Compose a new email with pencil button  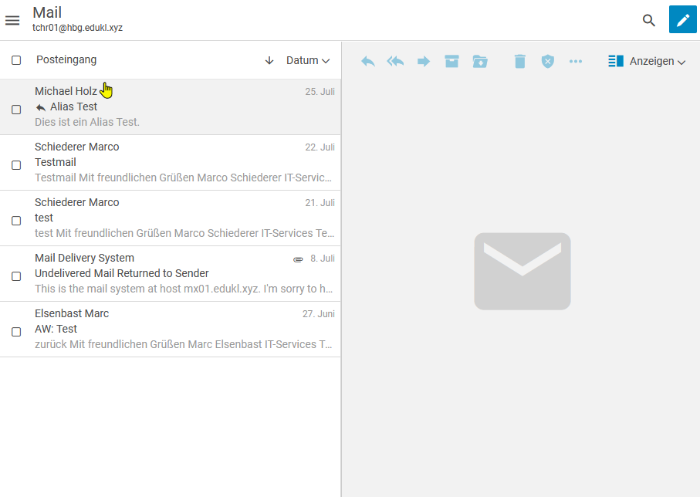coord(683,20)
